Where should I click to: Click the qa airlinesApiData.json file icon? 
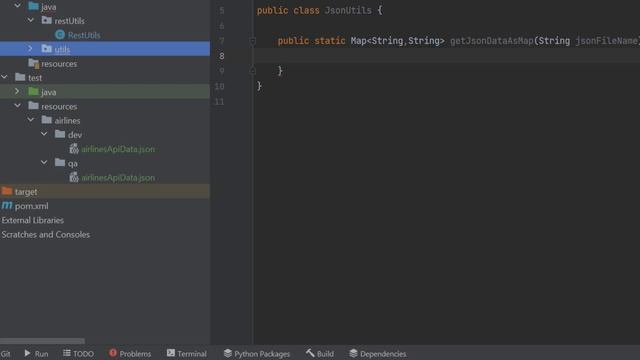pos(74,177)
